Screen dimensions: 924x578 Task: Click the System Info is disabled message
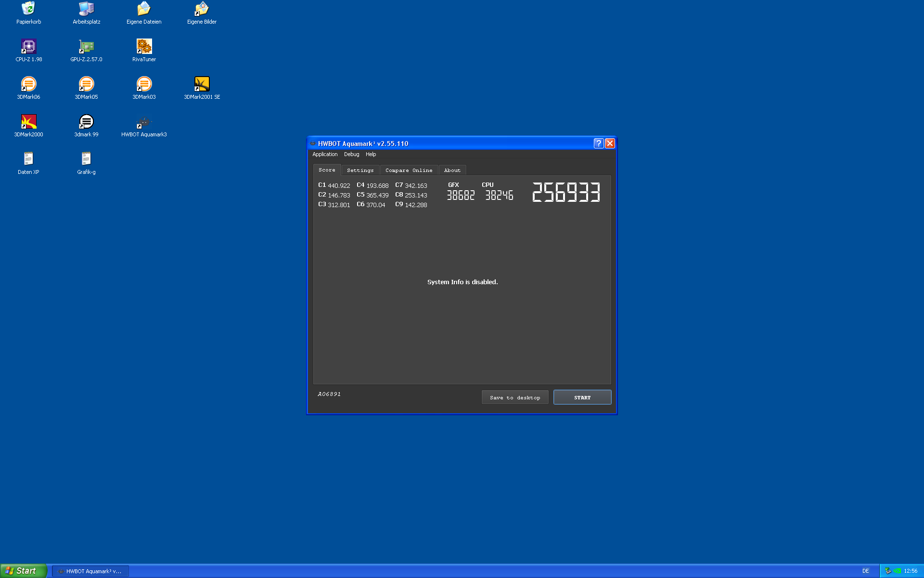(x=462, y=282)
